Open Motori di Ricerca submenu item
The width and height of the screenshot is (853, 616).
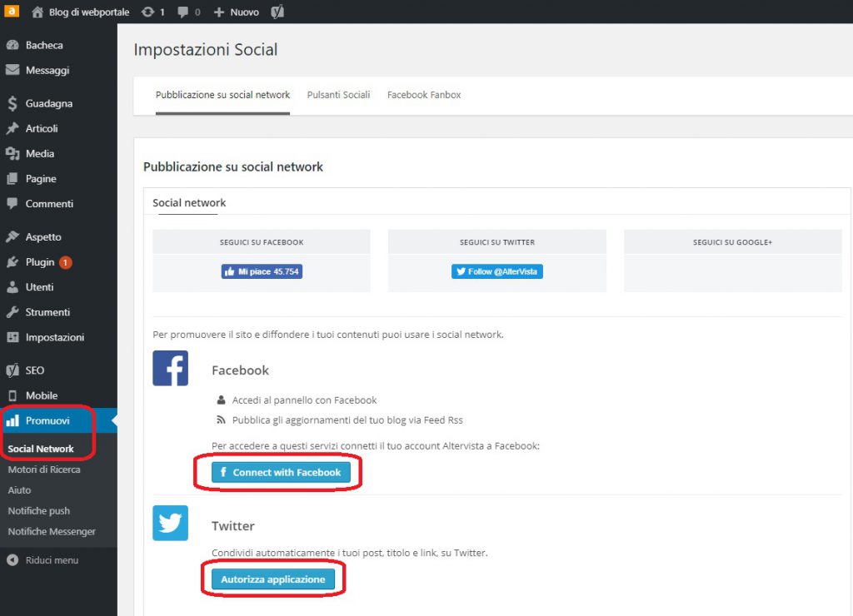(44, 469)
